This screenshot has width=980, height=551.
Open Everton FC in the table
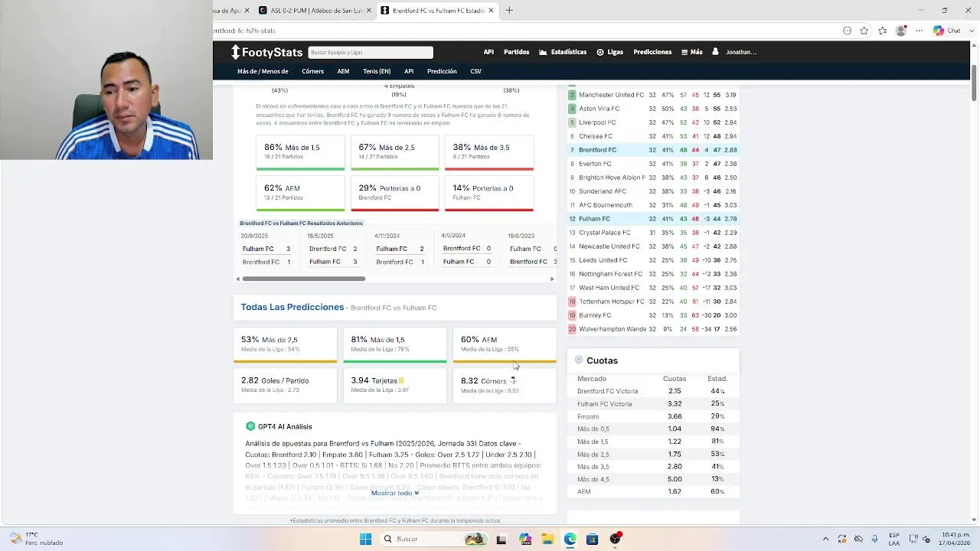(x=595, y=164)
